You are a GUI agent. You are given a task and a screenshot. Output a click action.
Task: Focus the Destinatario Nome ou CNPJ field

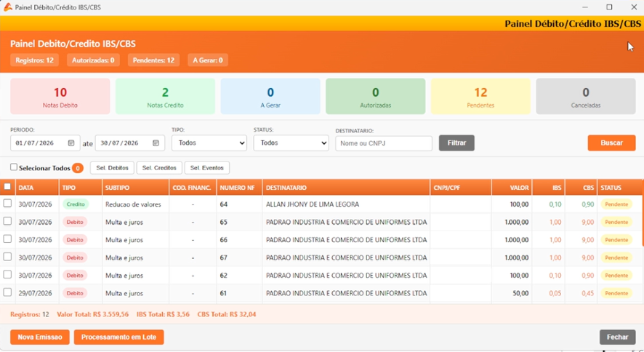coord(384,143)
